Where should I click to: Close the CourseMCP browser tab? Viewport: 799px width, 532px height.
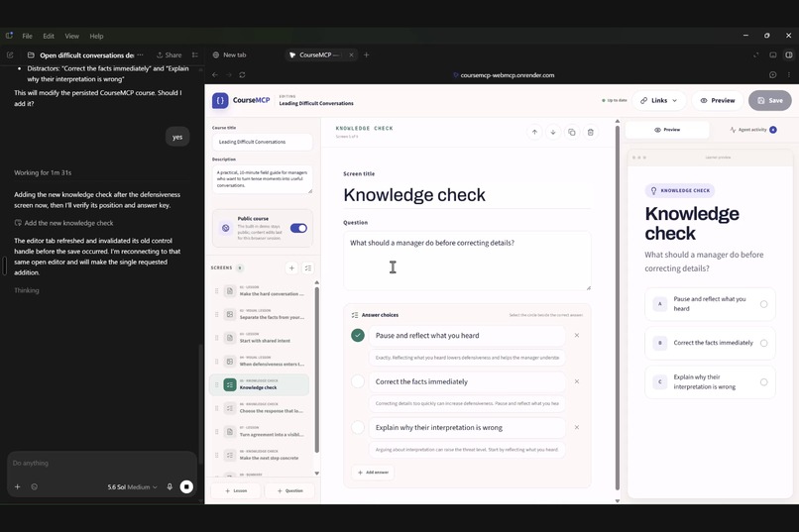351,54
